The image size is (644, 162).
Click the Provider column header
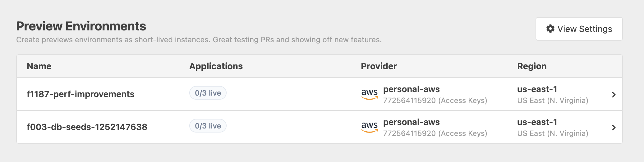[379, 66]
